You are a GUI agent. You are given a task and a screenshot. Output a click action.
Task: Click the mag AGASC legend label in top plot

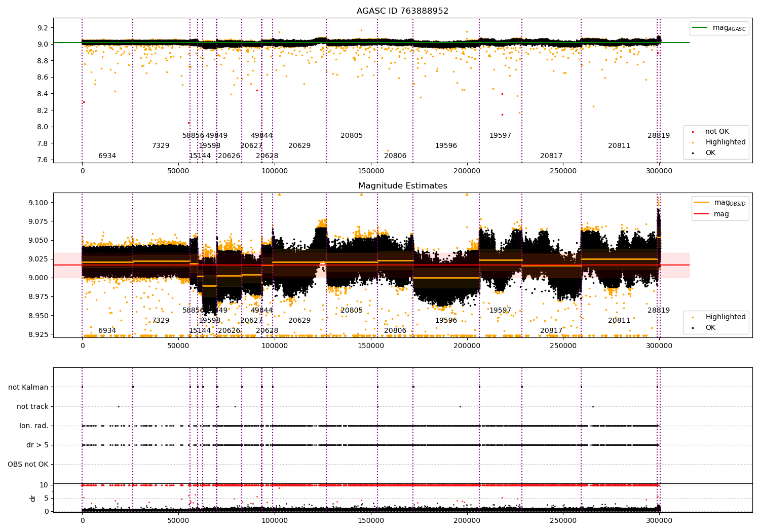pyautogui.click(x=729, y=28)
